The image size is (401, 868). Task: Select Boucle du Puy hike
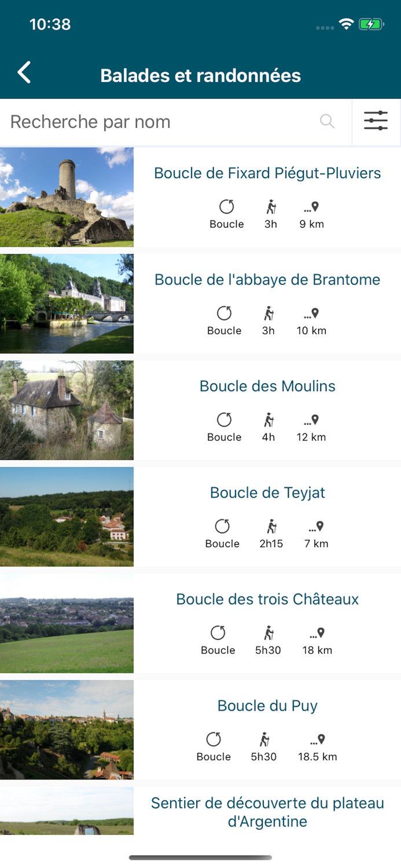click(267, 705)
